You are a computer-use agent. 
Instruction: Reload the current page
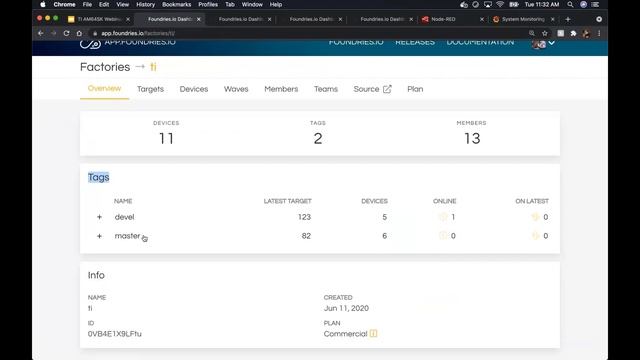coord(66,33)
